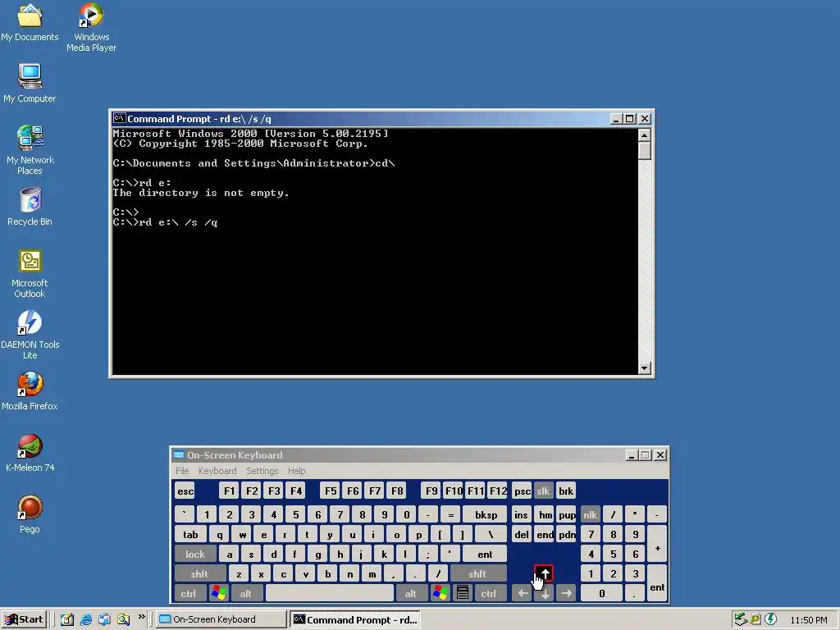Open the Help menu in On-Screen Keyboard
840x630 pixels.
click(296, 471)
